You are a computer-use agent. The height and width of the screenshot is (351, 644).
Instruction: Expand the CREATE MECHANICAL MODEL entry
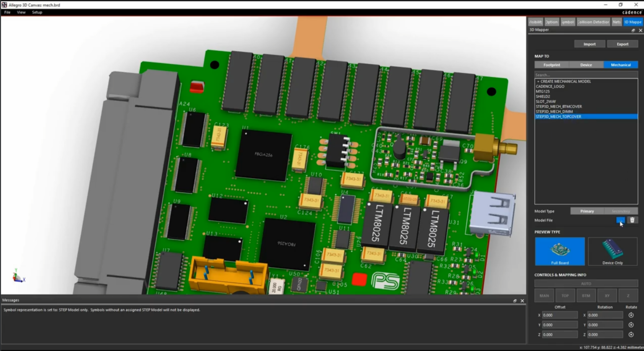point(538,81)
